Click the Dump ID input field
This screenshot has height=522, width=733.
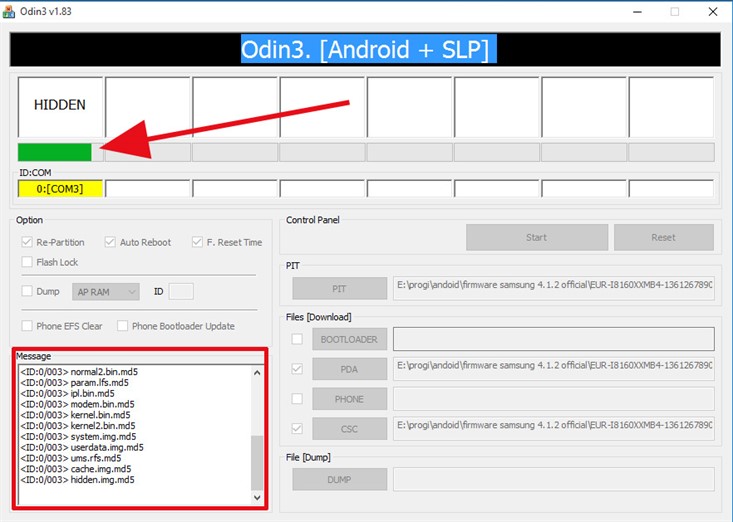tap(181, 292)
